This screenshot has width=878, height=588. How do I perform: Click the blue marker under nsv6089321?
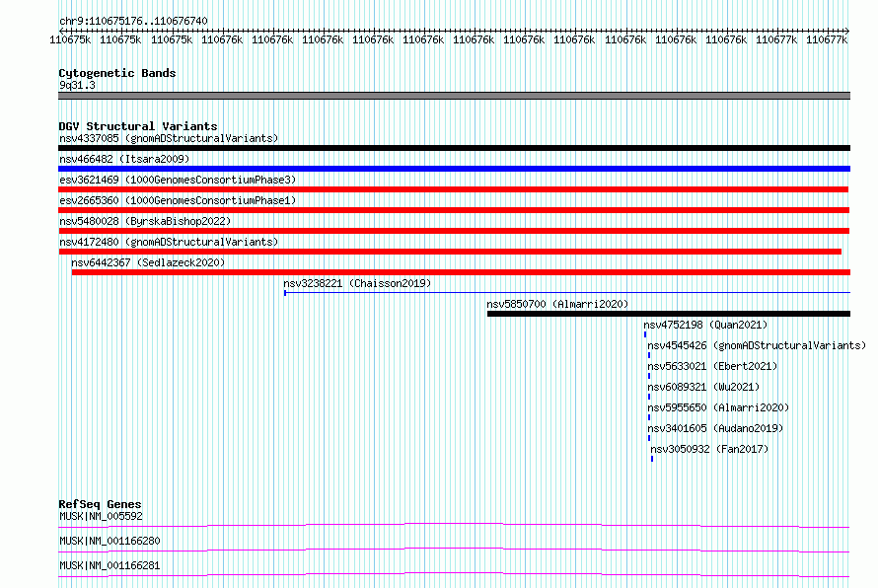pos(649,397)
